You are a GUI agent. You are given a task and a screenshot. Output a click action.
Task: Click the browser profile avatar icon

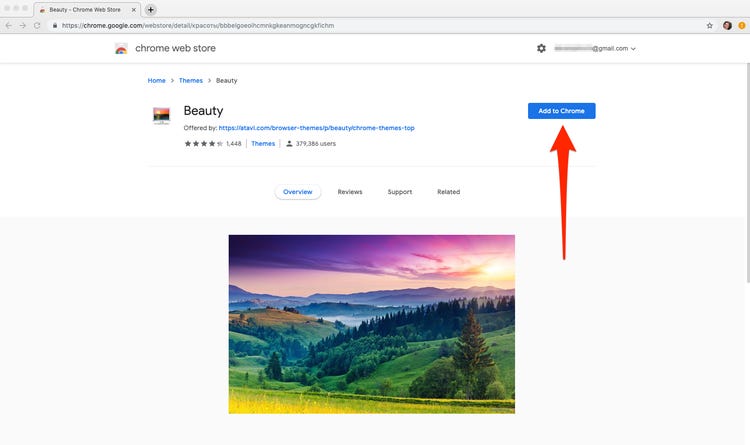[x=727, y=25]
